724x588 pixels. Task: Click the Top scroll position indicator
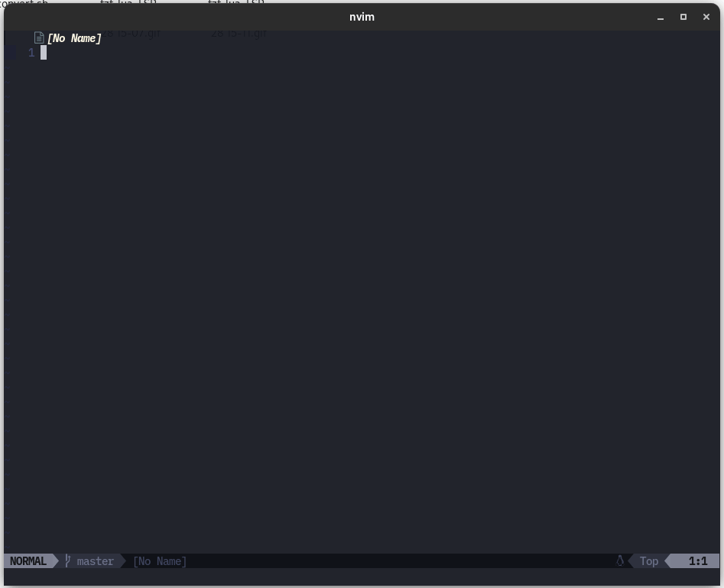pyautogui.click(x=649, y=561)
